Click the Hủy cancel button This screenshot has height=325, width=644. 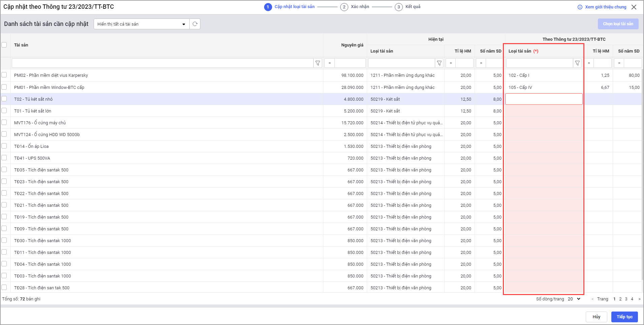click(596, 317)
